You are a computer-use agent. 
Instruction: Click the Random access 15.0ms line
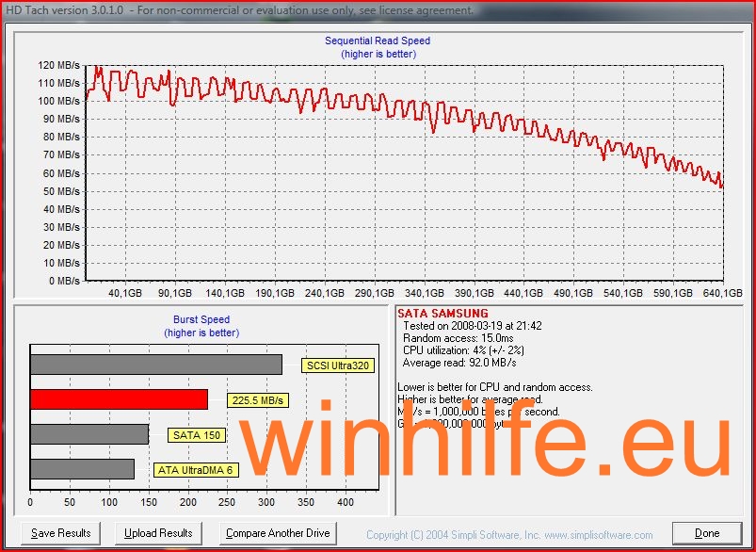tap(458, 338)
